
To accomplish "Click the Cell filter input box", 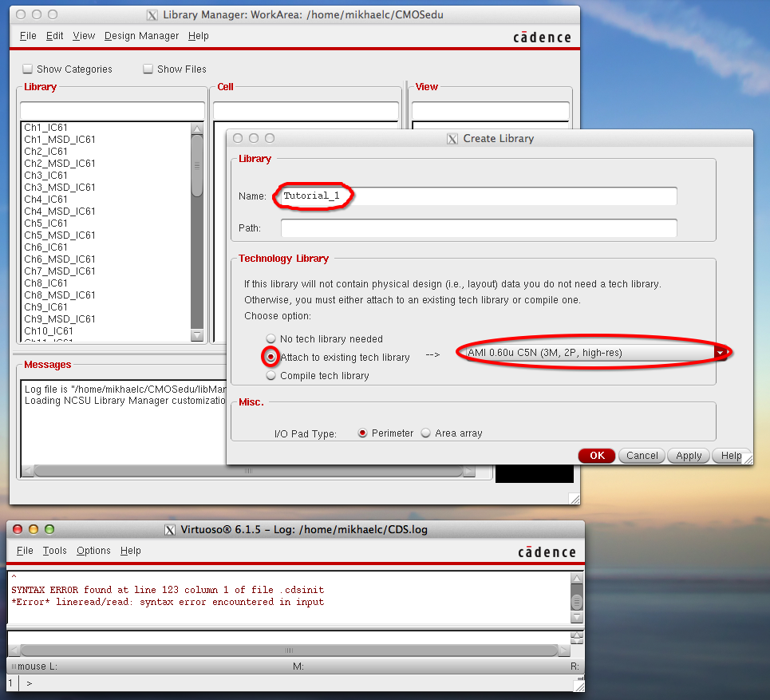I will click(306, 110).
